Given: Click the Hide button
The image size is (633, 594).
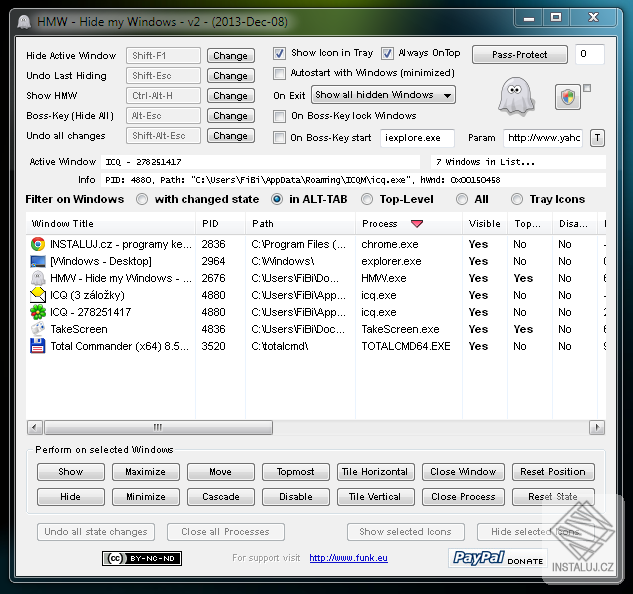Looking at the screenshot, I should point(71,497).
